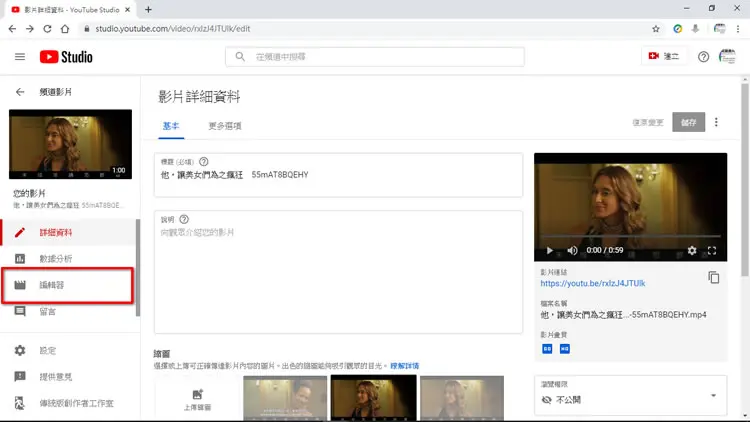Copy the video link with copy icon
750x422 pixels.
click(713, 278)
